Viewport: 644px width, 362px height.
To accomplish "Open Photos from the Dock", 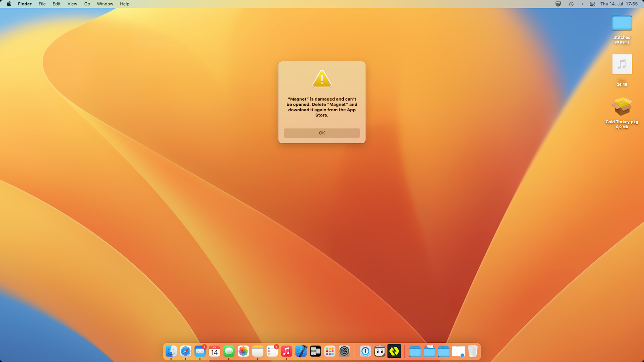I will coord(243,351).
